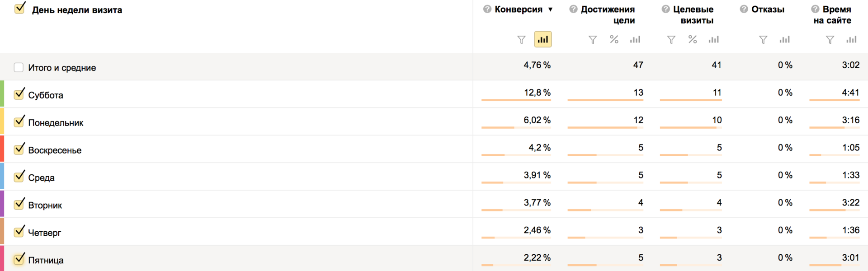The width and height of the screenshot is (868, 271).
Task: Click help icon beside Конверсия header
Action: tap(487, 9)
